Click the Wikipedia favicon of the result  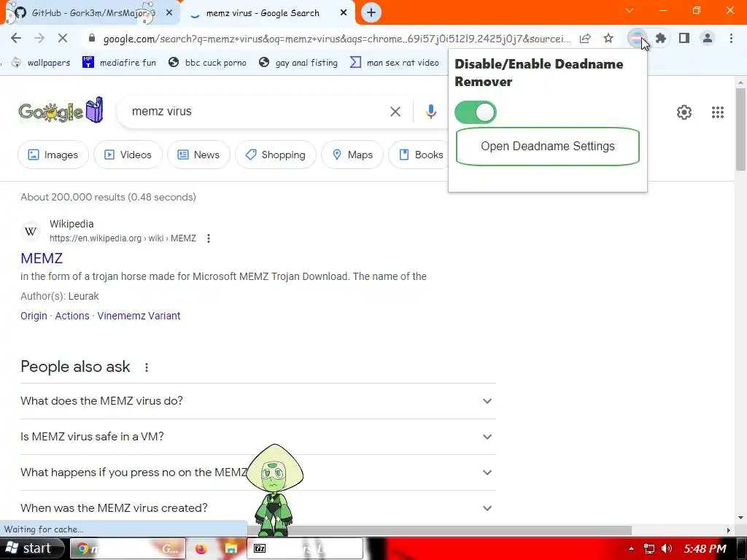coord(31,231)
